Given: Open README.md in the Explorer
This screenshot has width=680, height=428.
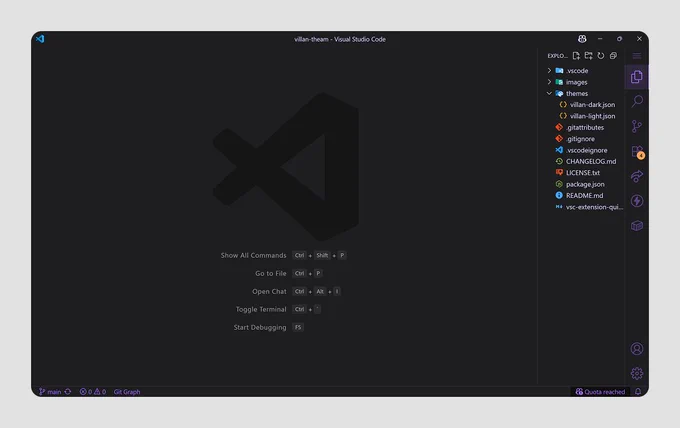Looking at the screenshot, I should click(x=584, y=196).
